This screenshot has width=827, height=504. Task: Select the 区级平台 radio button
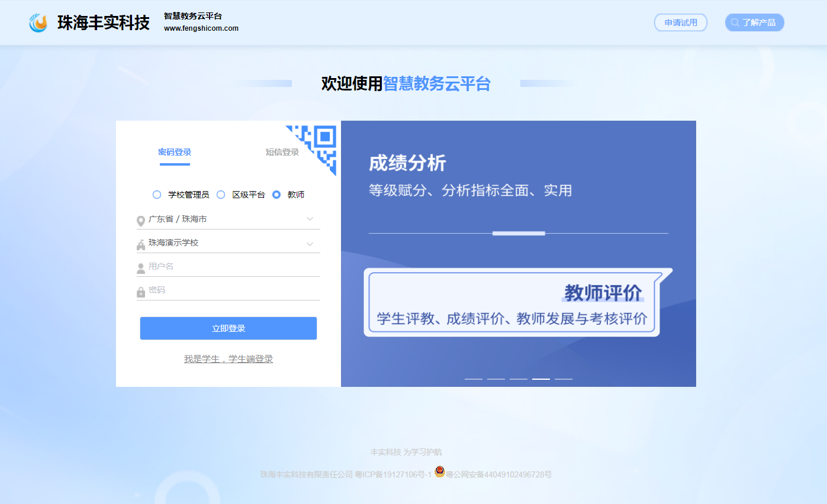(221, 195)
